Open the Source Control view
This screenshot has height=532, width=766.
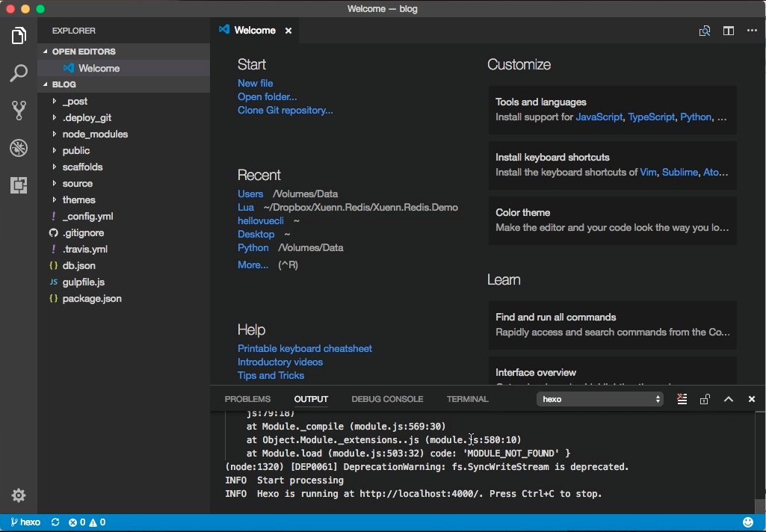(19, 111)
